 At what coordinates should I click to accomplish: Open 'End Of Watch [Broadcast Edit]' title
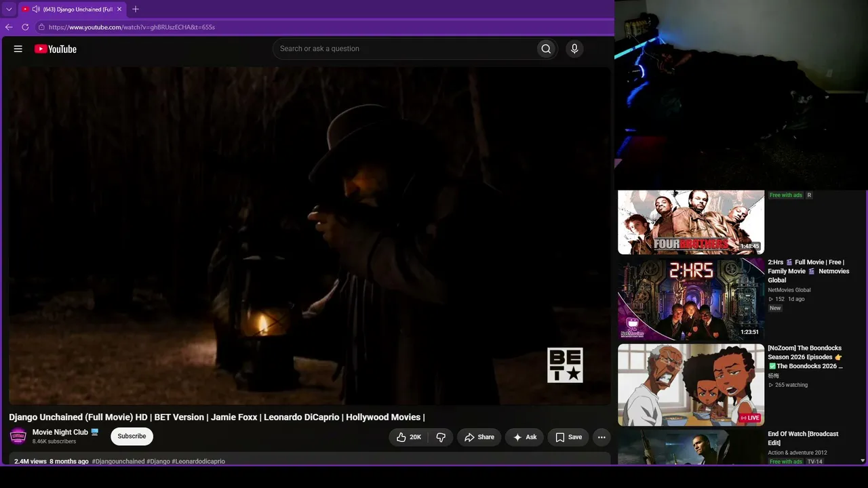coord(803,438)
